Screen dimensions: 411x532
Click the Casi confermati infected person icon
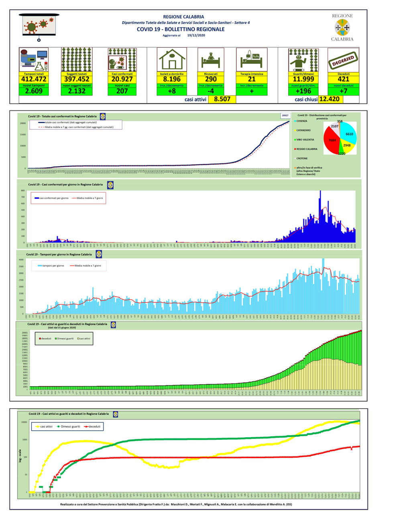(122, 60)
